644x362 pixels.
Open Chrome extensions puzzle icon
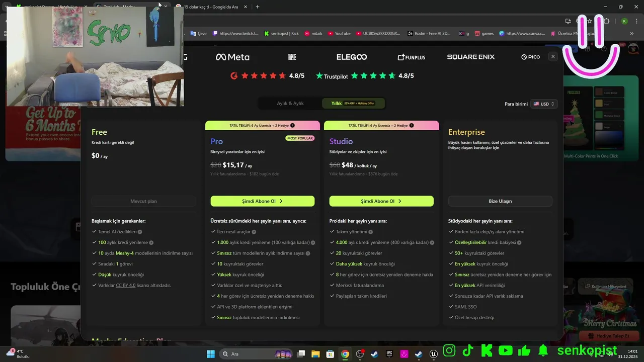(x=606, y=21)
